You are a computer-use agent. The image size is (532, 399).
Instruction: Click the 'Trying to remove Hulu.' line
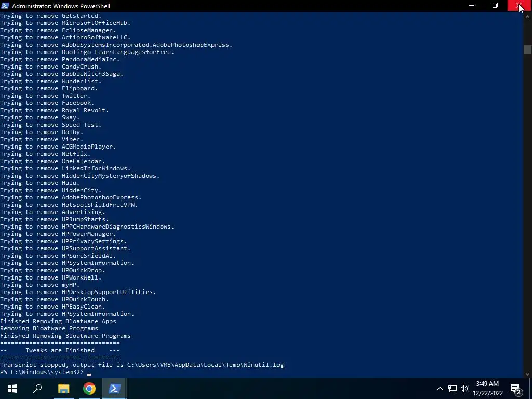tap(39, 183)
